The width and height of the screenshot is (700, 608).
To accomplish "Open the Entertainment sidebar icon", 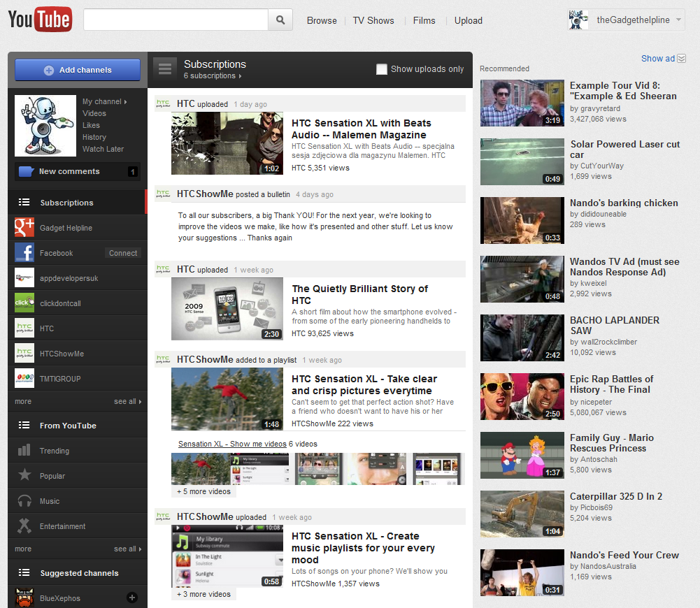I will [24, 526].
